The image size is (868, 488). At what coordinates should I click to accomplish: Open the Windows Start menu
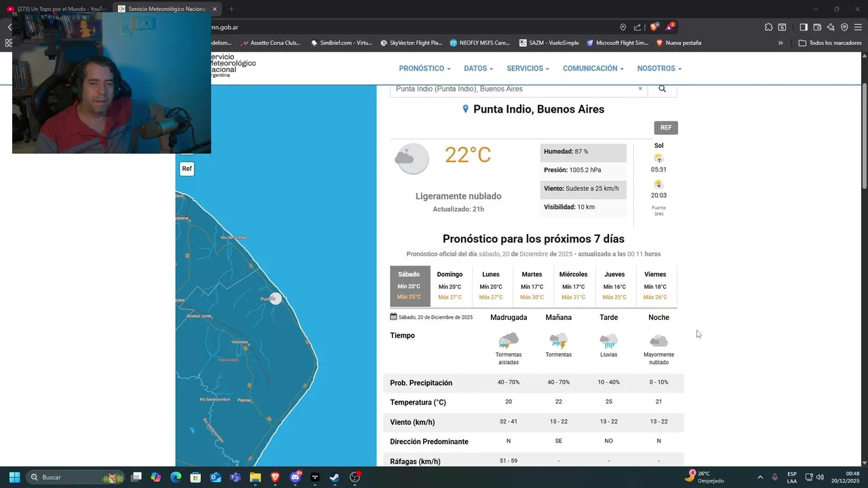pos(14,477)
